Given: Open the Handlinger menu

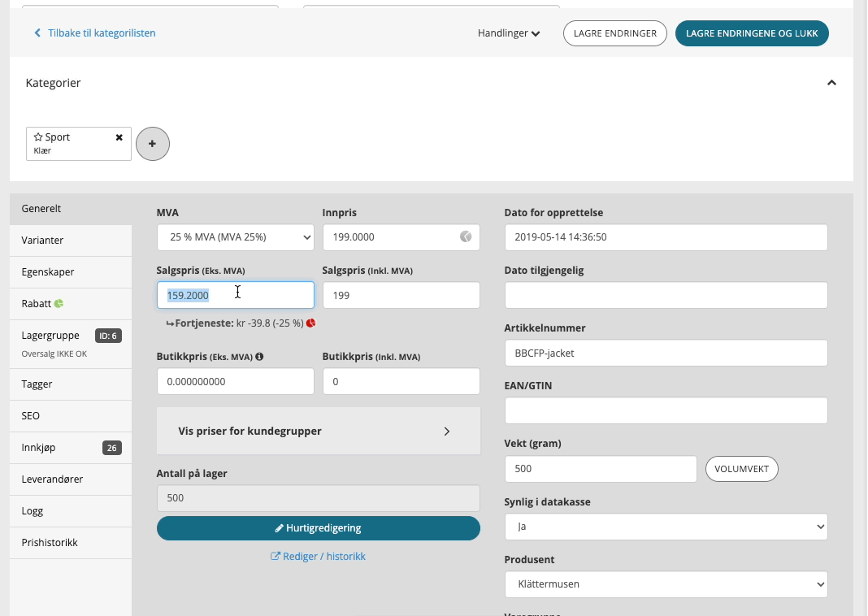Looking at the screenshot, I should (x=509, y=33).
